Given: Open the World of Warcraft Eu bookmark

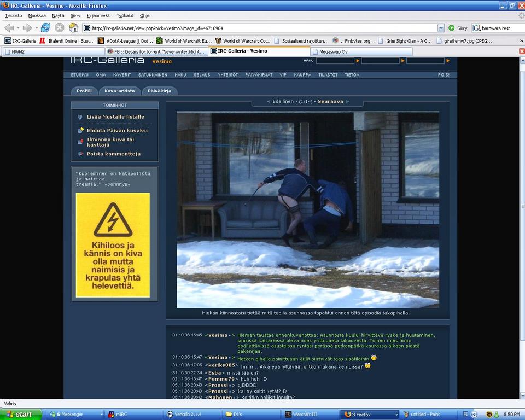Looking at the screenshot, I should click(x=184, y=41).
